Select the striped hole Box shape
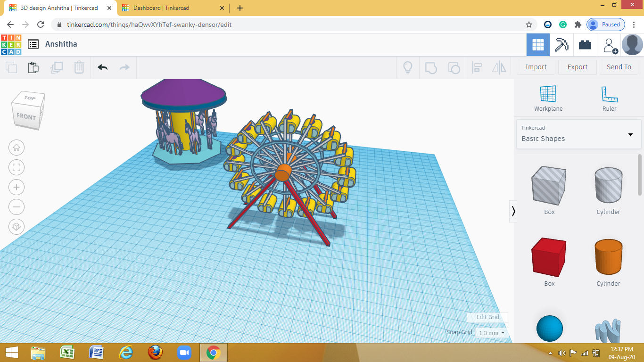The height and width of the screenshot is (362, 644). click(x=549, y=185)
